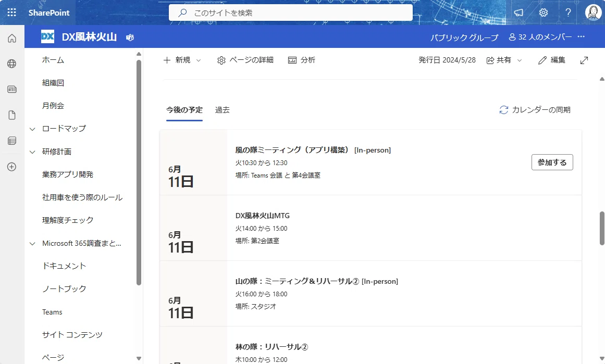Viewport: 605px width, 364px height.
Task: Open Teams navigation link
Action: [x=52, y=312]
